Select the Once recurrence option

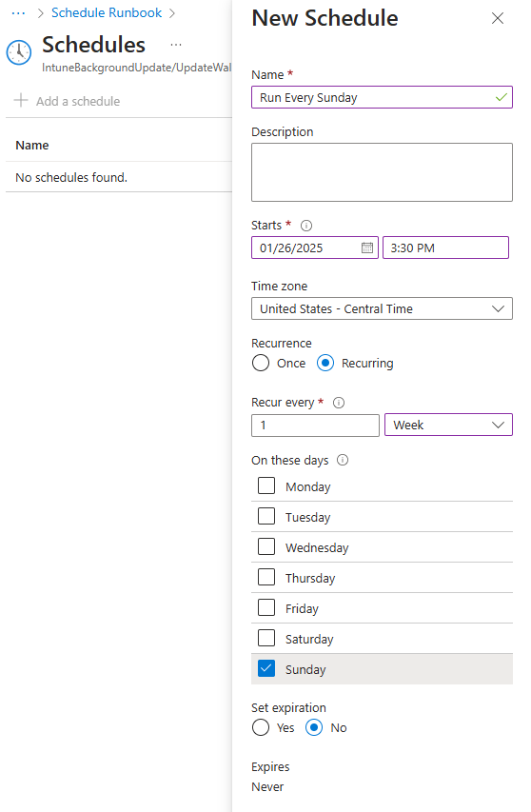[261, 363]
